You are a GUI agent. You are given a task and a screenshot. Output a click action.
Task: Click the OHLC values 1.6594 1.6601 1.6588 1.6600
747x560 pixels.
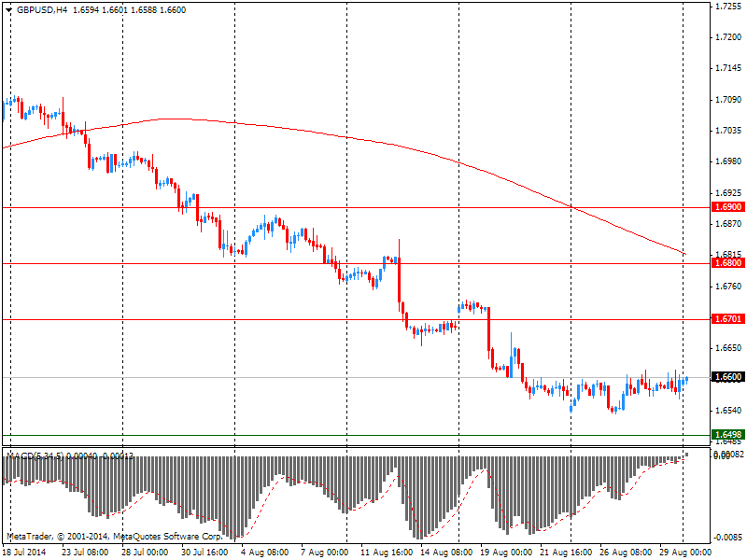click(129, 10)
